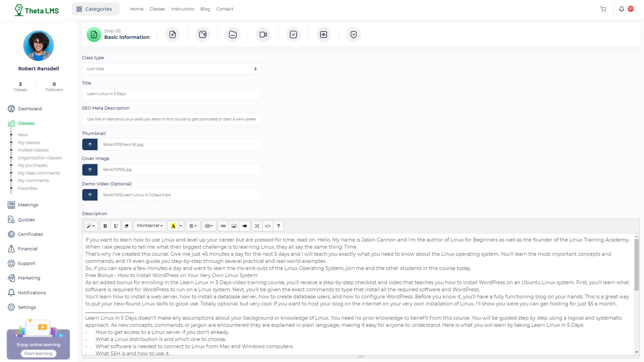Insert a picture in the description
This screenshot has height=362, width=644.
pyautogui.click(x=234, y=226)
